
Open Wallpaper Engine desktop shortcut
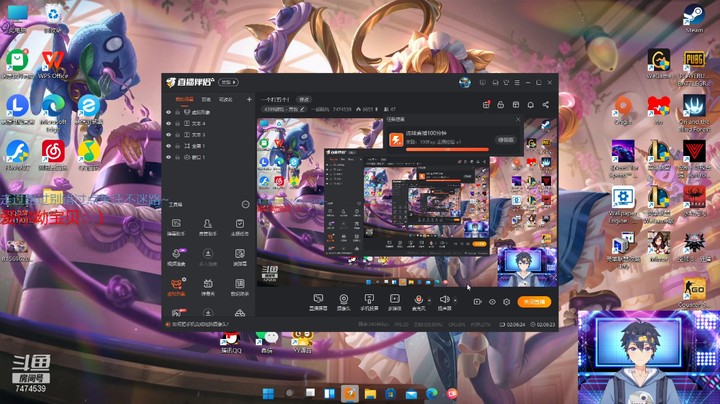(623, 205)
